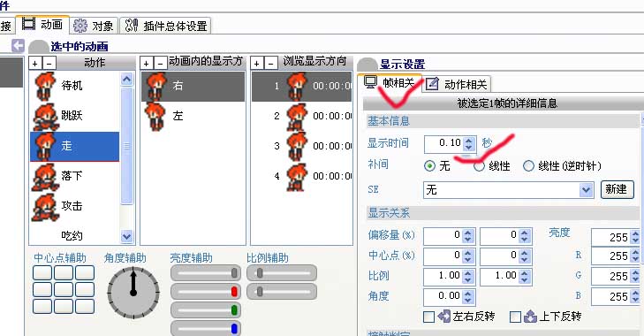Image resolution: width=644 pixels, height=336 pixels.
Task: Select the 待机 action
Action: point(74,86)
